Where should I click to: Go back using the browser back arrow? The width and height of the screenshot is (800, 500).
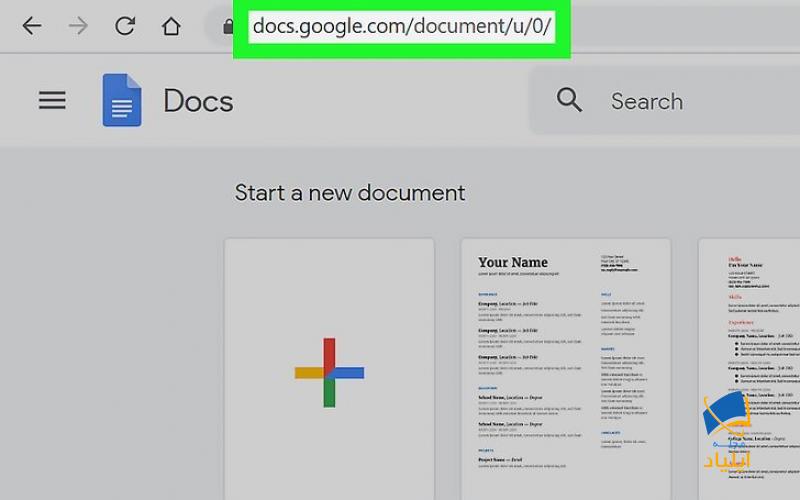coord(32,26)
